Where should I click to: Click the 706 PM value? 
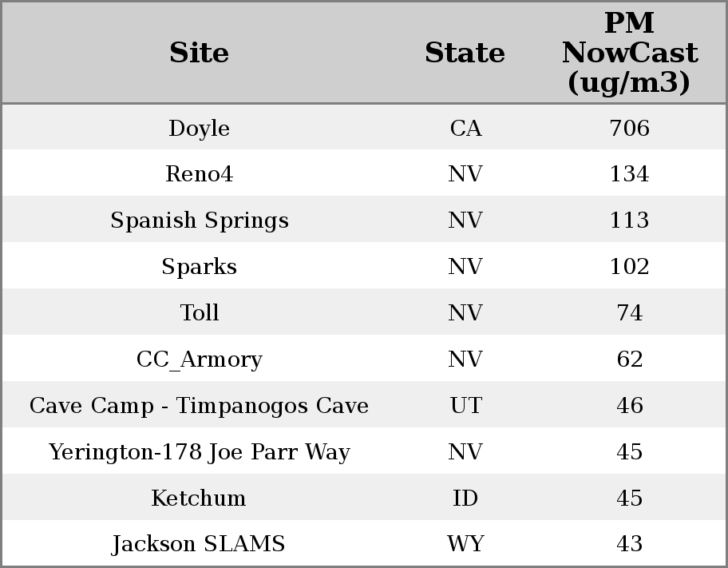tap(629, 129)
